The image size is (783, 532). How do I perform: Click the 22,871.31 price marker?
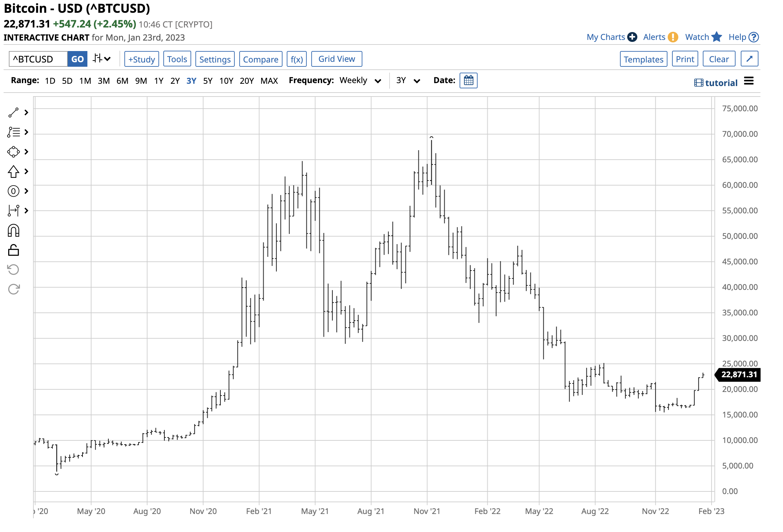738,375
